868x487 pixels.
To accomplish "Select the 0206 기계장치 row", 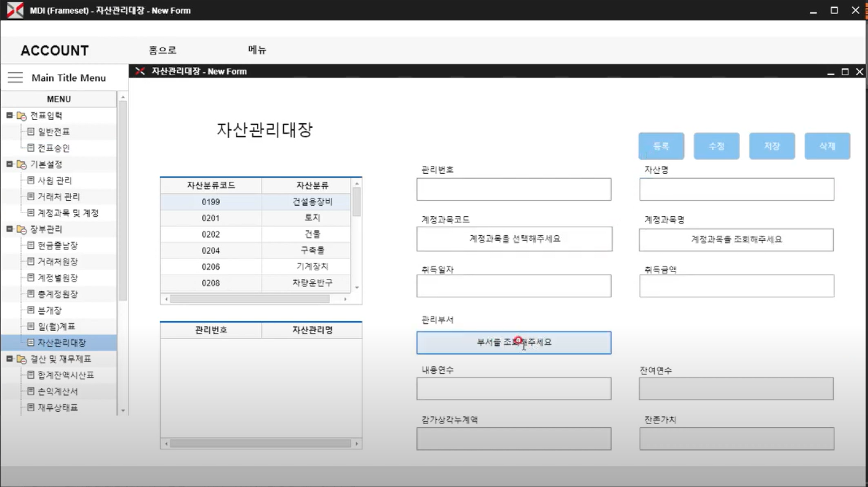I will 256,267.
